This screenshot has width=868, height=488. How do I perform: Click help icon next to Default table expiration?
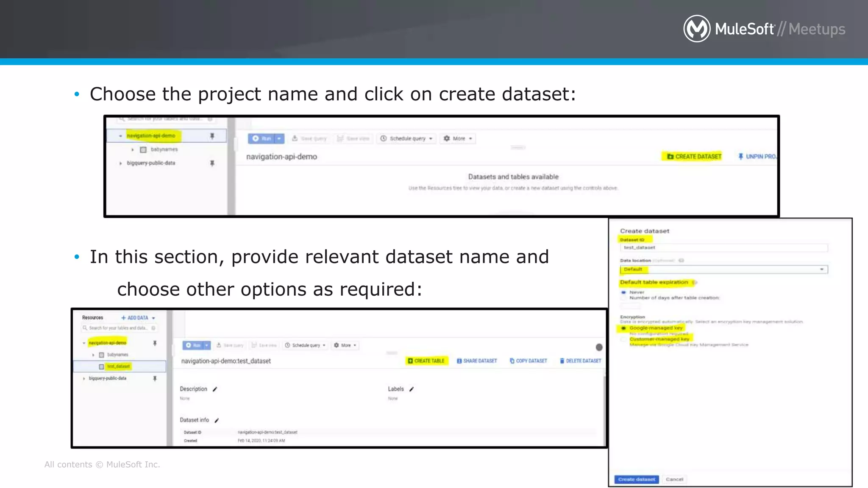click(x=694, y=283)
